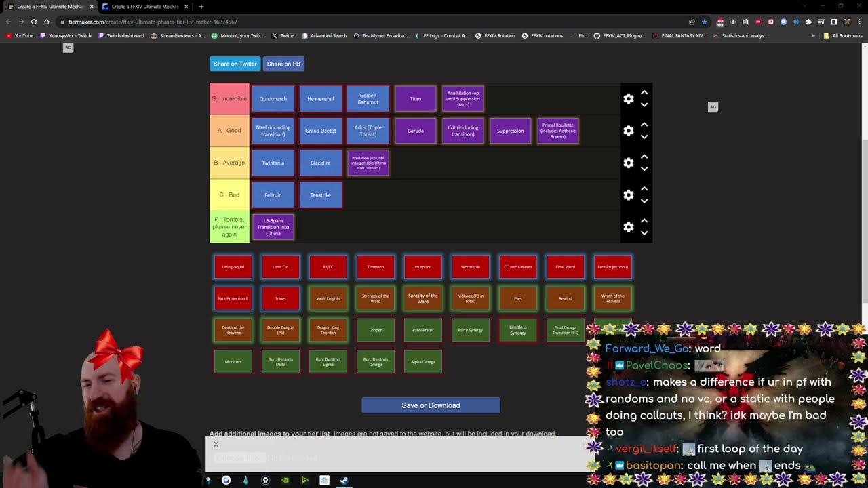Click Share on FB button
868x488 pixels.
[283, 64]
